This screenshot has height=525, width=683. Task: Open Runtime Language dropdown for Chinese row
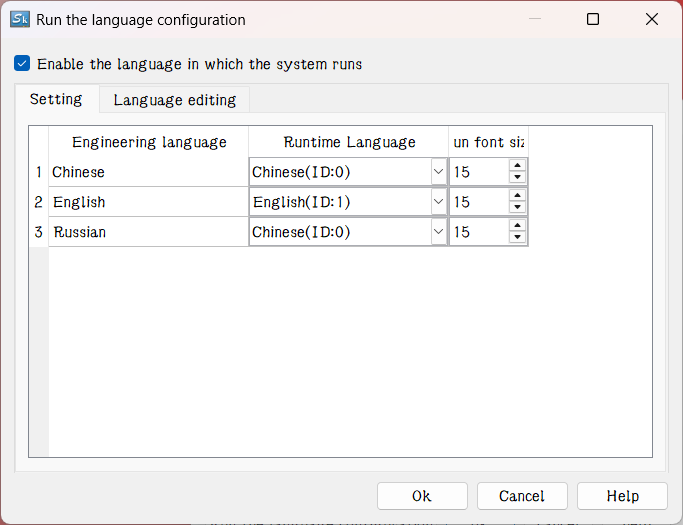[438, 172]
